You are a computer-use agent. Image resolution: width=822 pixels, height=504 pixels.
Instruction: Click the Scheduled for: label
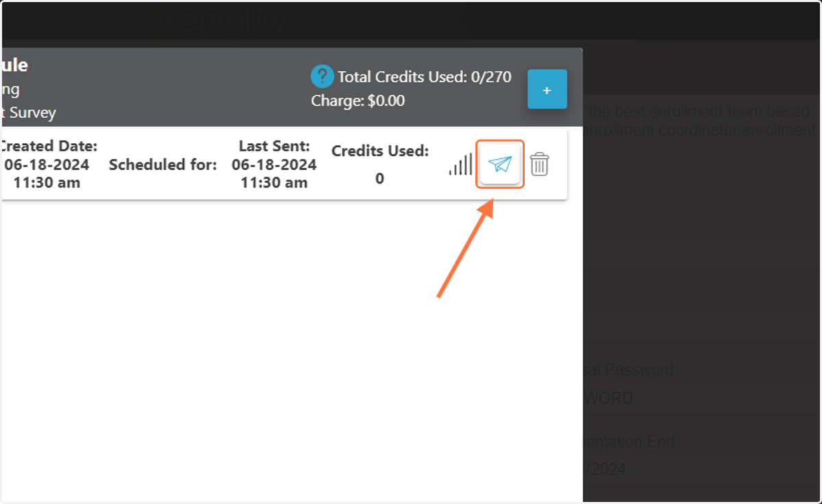[163, 164]
